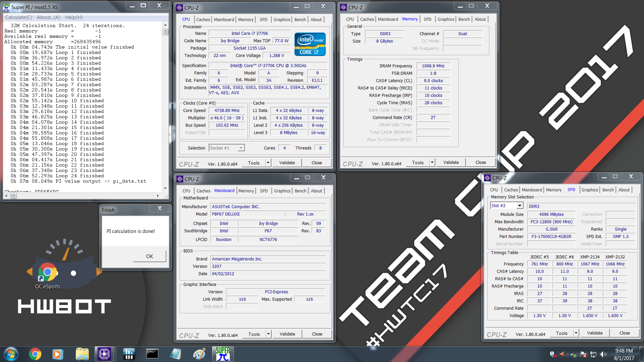Image resolution: width=644 pixels, height=362 pixels.
Task: Open the Help(H) menu in Super PI
Action: coord(74,17)
